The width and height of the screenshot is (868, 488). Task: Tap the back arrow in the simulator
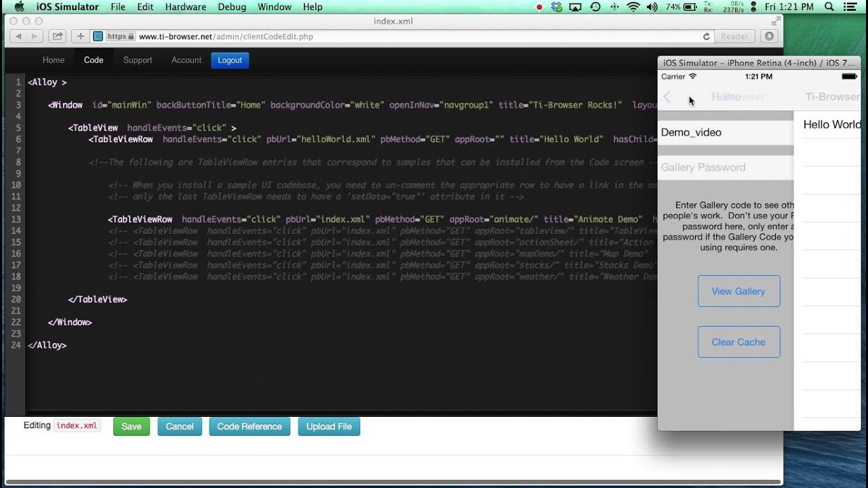(x=667, y=97)
